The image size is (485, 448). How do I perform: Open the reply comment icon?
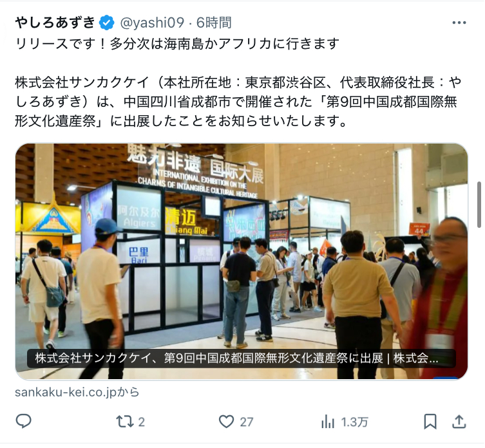click(23, 421)
